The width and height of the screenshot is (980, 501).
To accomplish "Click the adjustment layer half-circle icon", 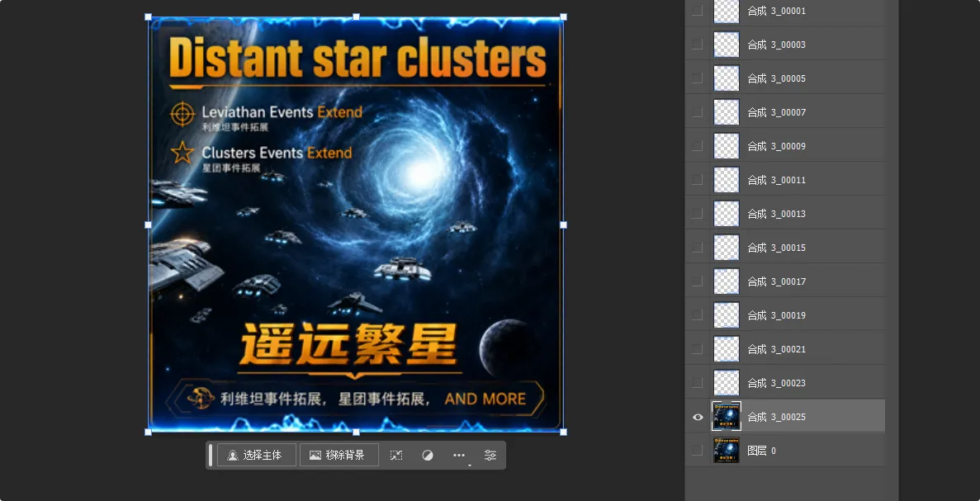I will [428, 456].
